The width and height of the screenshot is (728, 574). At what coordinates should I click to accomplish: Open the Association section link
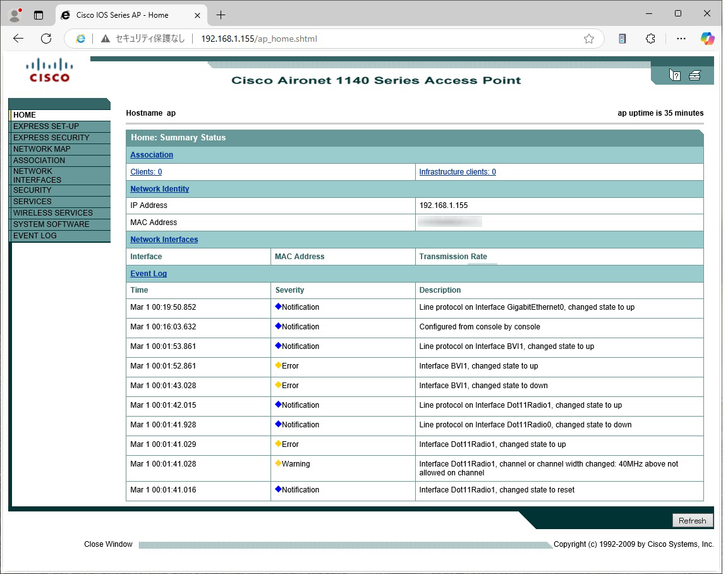pyautogui.click(x=152, y=155)
